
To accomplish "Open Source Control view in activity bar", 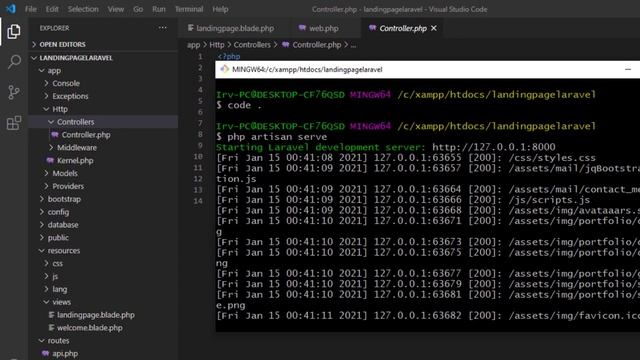I will [x=13, y=92].
